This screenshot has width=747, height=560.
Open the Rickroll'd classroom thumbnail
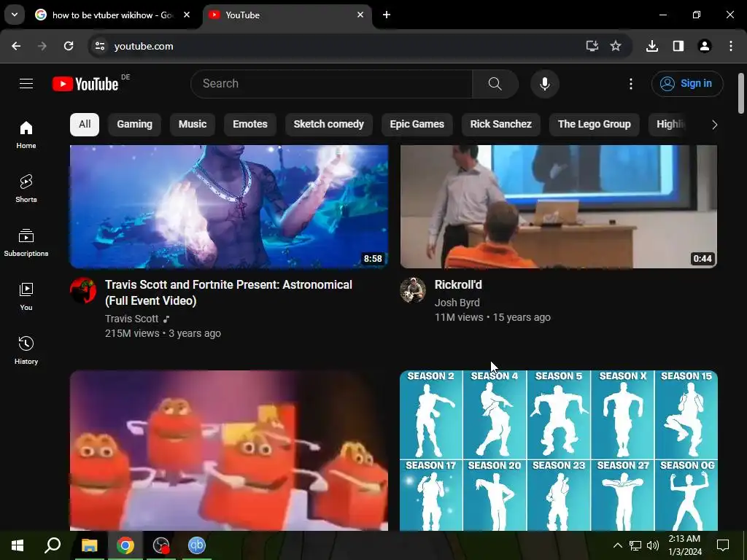tap(558, 206)
